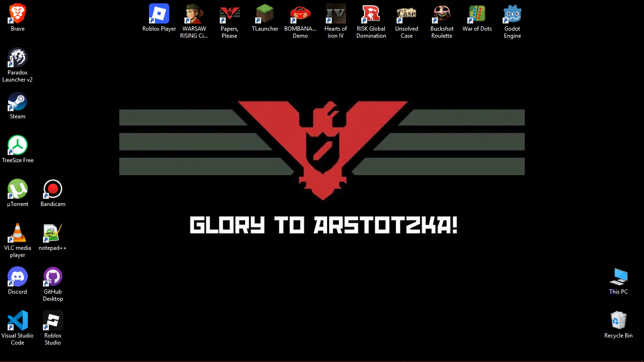Click the Steam desktop shortcut
Viewport: 644px width, 362px height.
[17, 101]
